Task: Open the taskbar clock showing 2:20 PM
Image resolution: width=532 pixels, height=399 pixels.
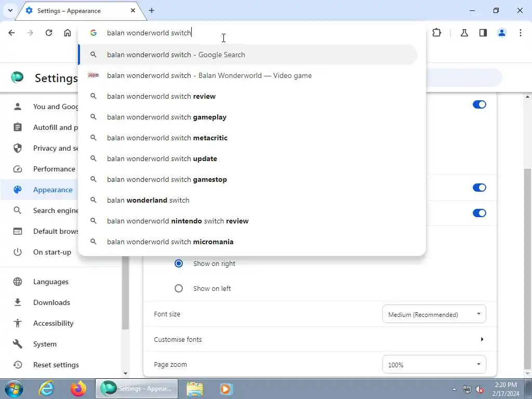Action: (506, 389)
